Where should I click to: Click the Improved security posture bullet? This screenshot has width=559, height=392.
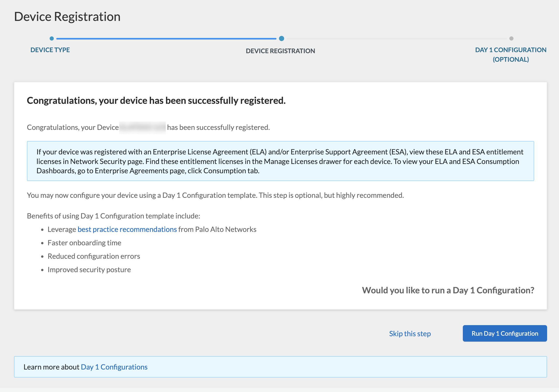[89, 270]
